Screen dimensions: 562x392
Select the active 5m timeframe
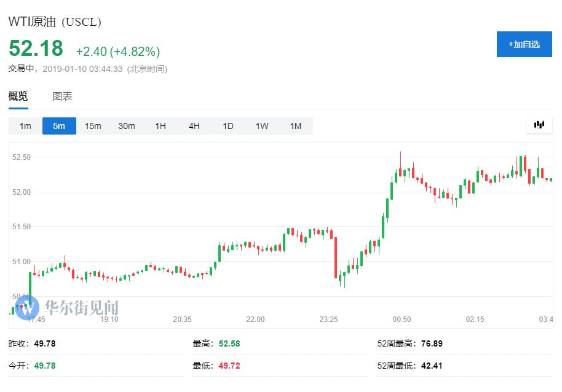coord(59,126)
